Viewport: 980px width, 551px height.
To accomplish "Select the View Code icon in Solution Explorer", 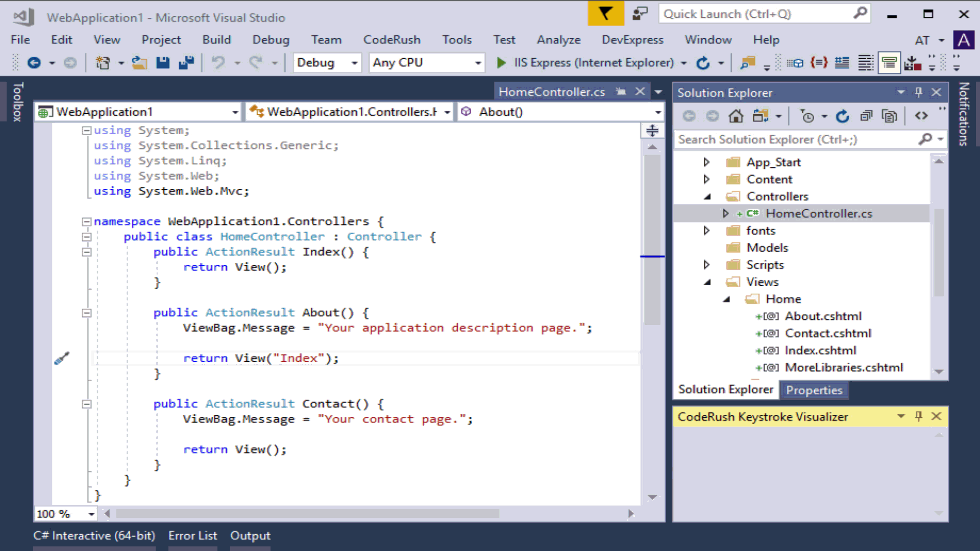I will click(x=921, y=116).
